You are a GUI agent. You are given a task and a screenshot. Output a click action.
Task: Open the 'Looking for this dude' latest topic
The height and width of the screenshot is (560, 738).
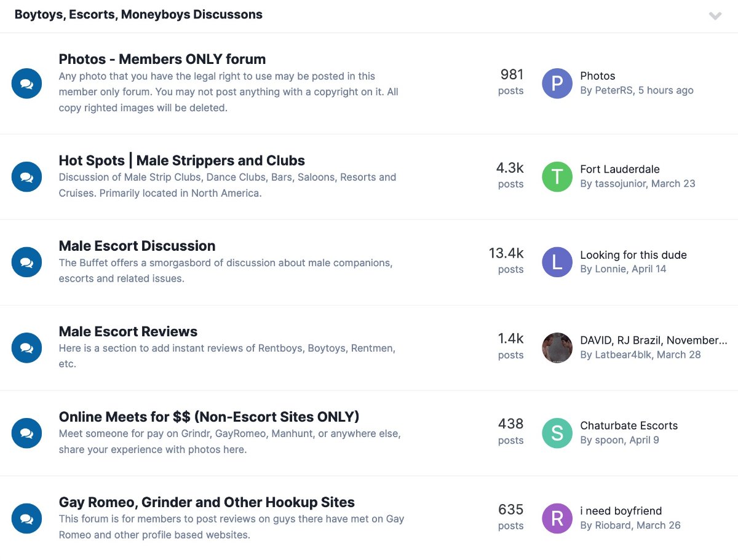point(633,255)
